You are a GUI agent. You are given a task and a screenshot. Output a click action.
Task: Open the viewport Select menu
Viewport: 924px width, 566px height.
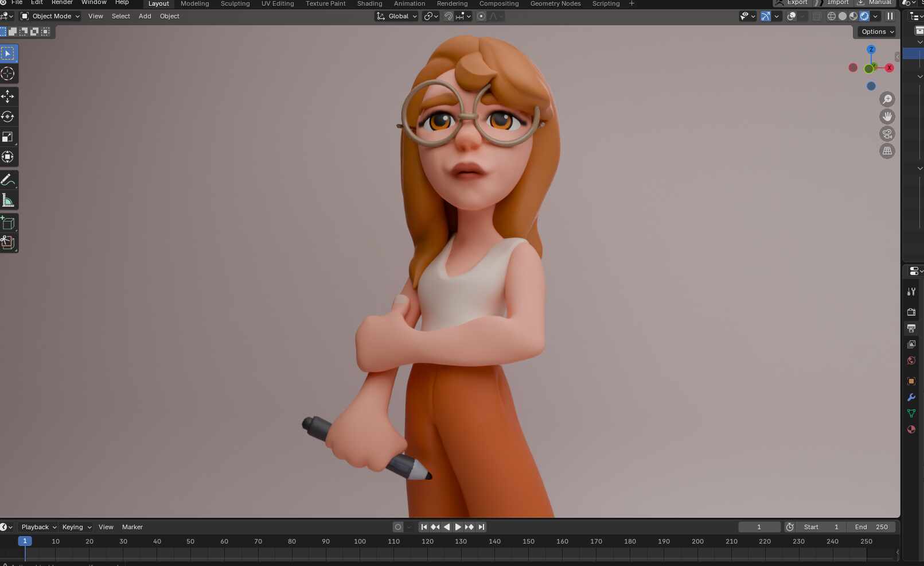(121, 16)
